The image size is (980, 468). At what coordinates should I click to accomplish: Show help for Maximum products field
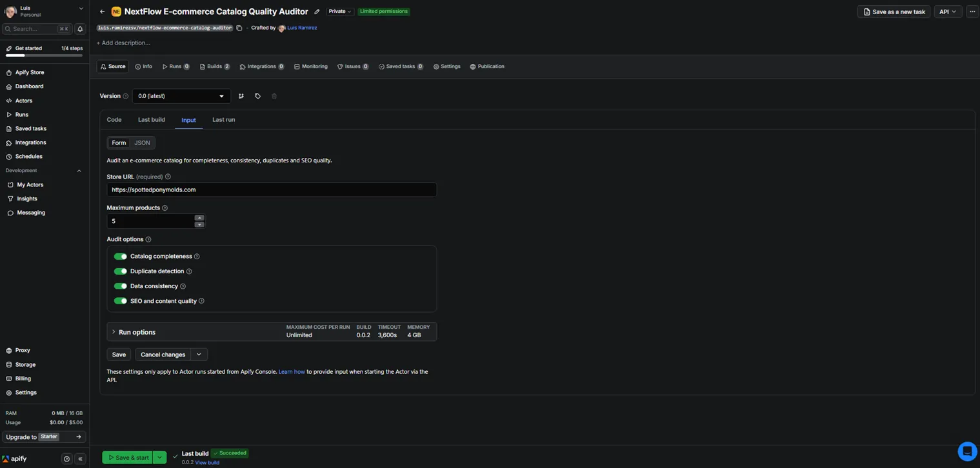click(165, 208)
